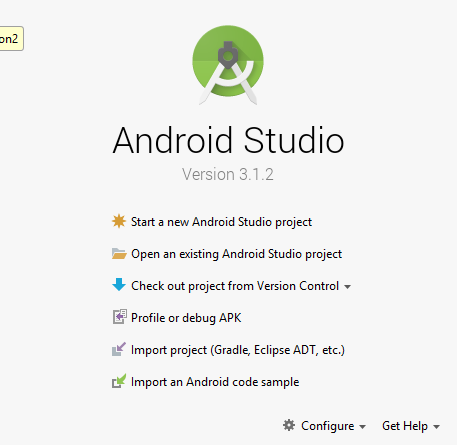457x445 pixels.
Task: Choose Import an Android code sample
Action: click(215, 382)
